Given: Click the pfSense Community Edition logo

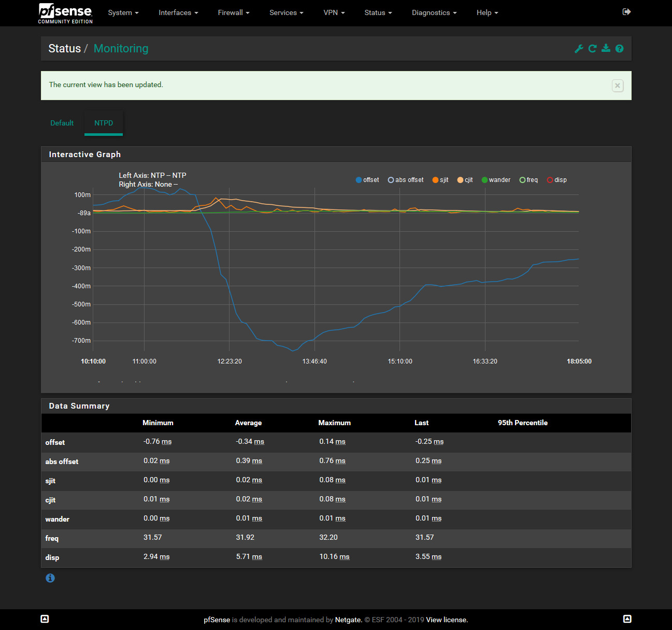Looking at the screenshot, I should pos(65,13).
